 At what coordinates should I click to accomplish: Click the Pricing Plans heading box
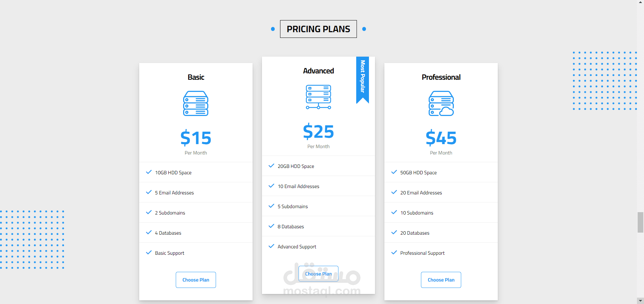[318, 29]
